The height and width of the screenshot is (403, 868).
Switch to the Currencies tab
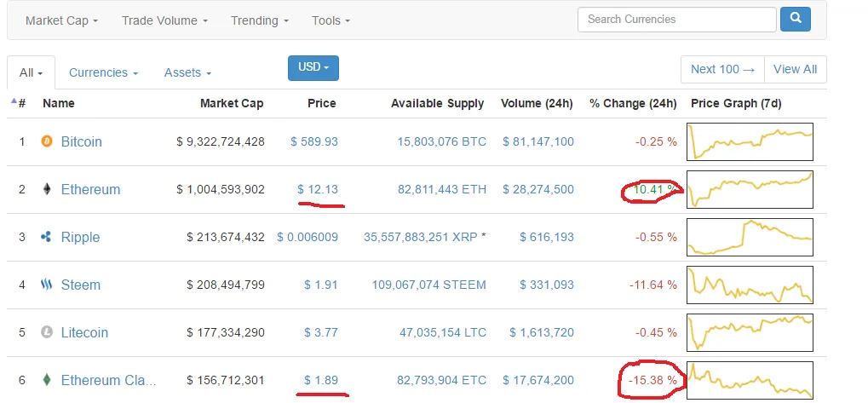point(103,72)
